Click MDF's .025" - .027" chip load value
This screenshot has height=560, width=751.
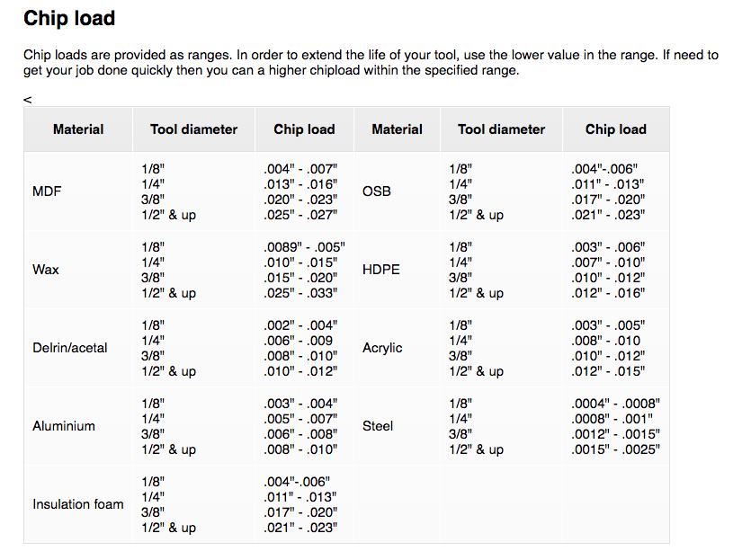[x=300, y=215]
